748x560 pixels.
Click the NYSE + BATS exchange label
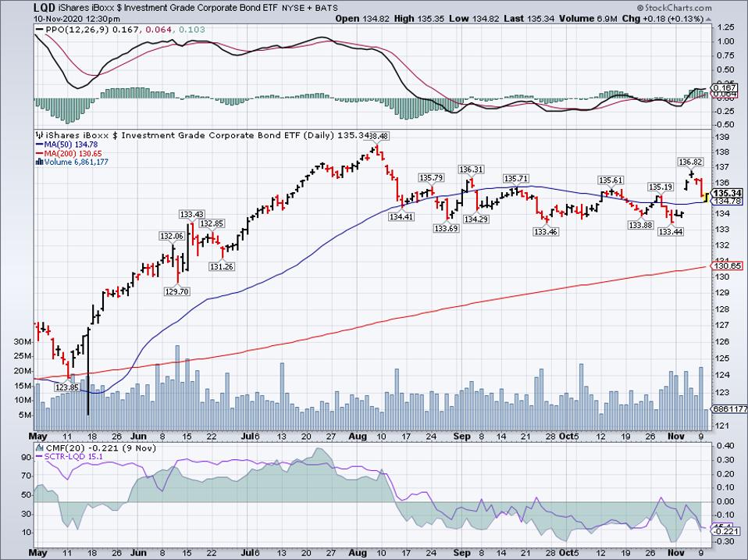311,7
